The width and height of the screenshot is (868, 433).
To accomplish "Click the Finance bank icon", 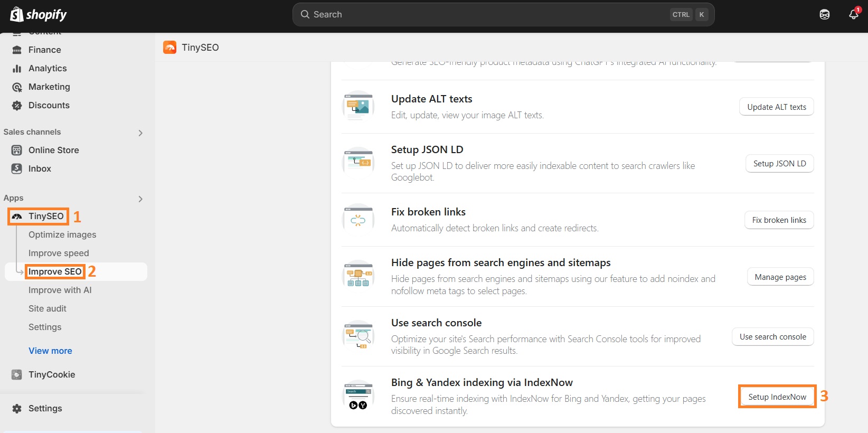I will click(17, 50).
